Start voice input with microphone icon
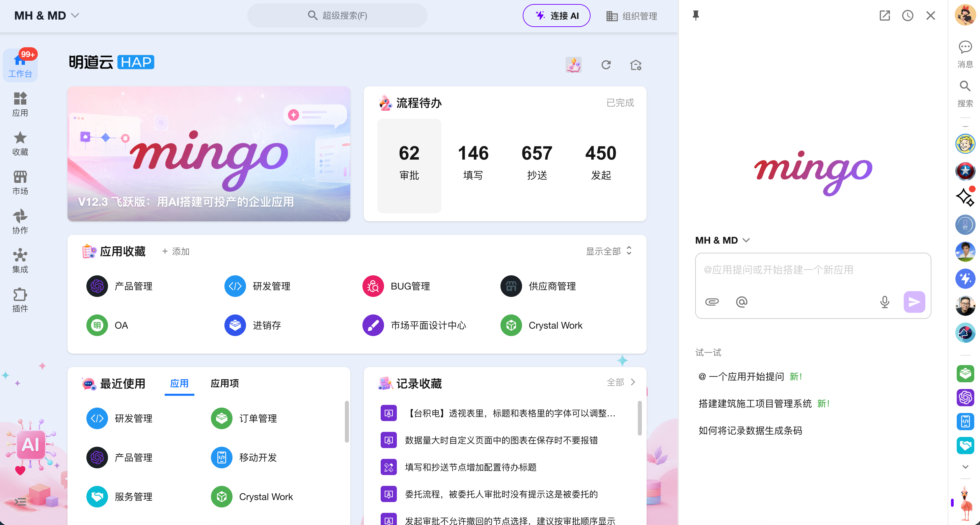The height and width of the screenshot is (525, 980). click(x=884, y=302)
